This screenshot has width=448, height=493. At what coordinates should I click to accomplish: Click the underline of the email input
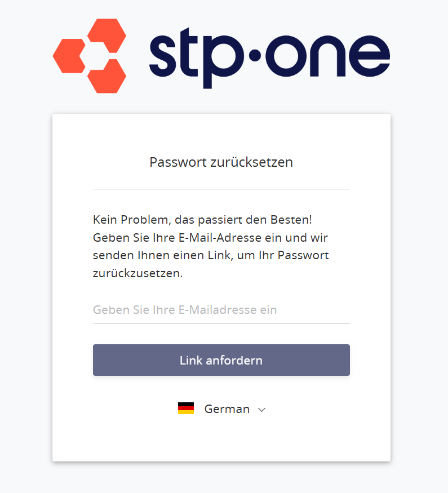click(221, 323)
